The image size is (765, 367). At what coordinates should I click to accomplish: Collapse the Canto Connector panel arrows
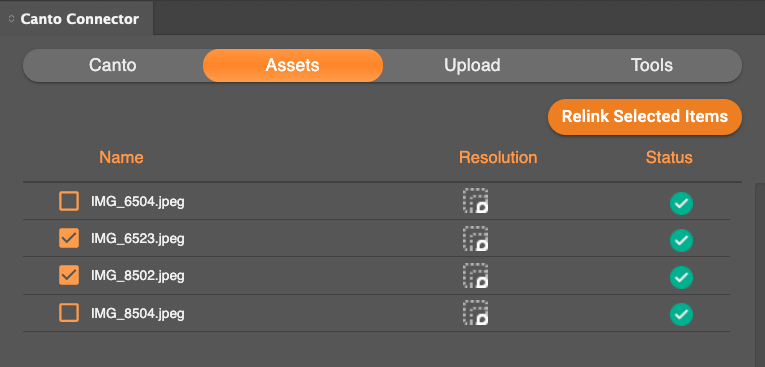[x=11, y=19]
